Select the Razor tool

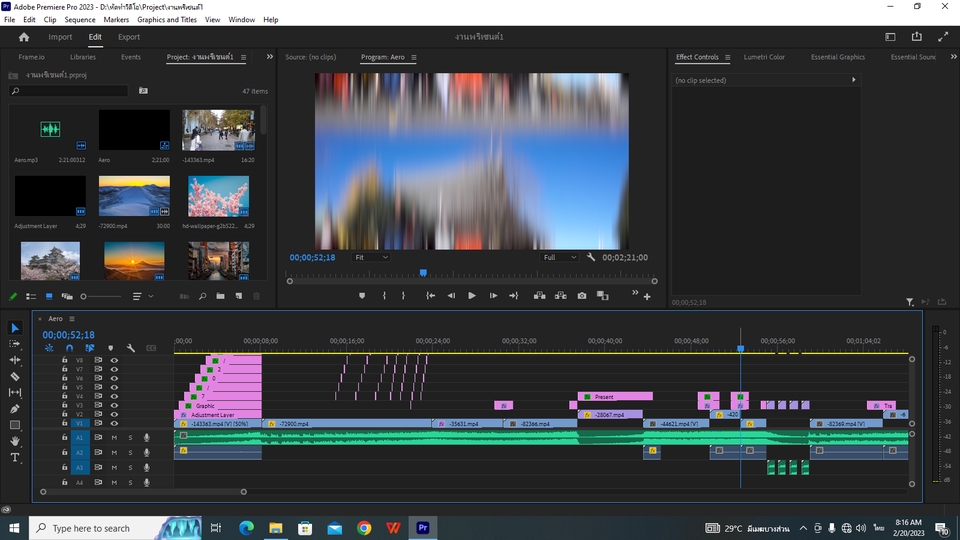[15, 376]
